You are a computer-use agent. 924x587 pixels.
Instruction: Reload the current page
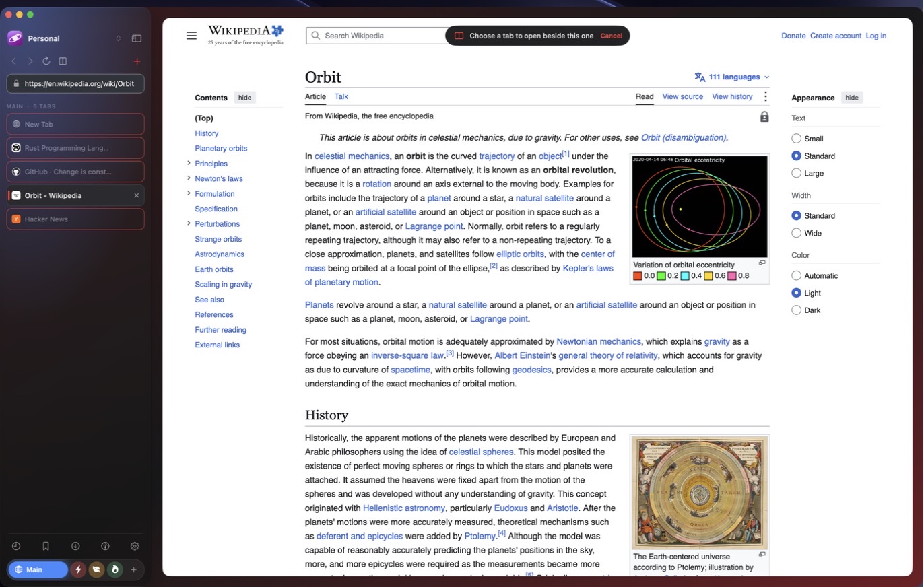click(x=46, y=61)
